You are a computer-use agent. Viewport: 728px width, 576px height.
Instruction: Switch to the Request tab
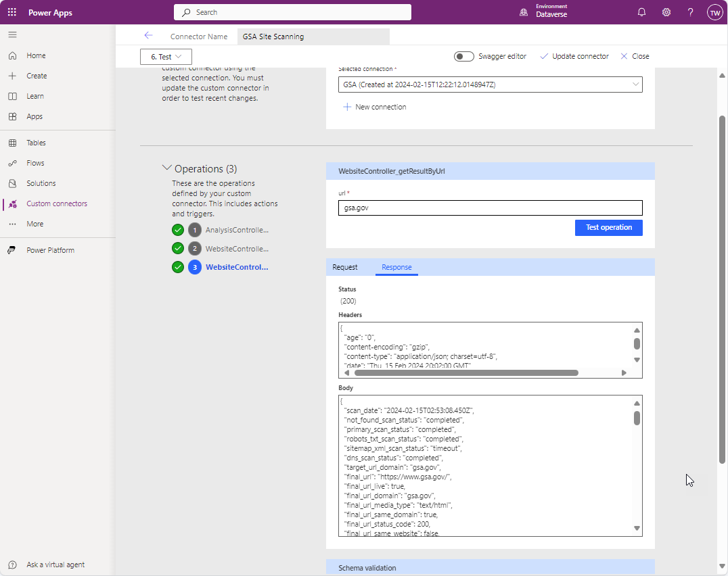(x=345, y=267)
